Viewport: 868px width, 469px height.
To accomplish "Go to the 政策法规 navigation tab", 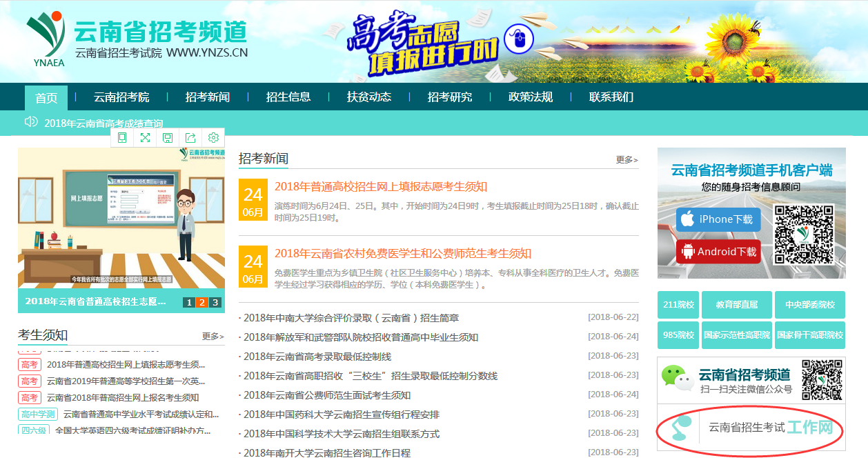I will pos(531,97).
